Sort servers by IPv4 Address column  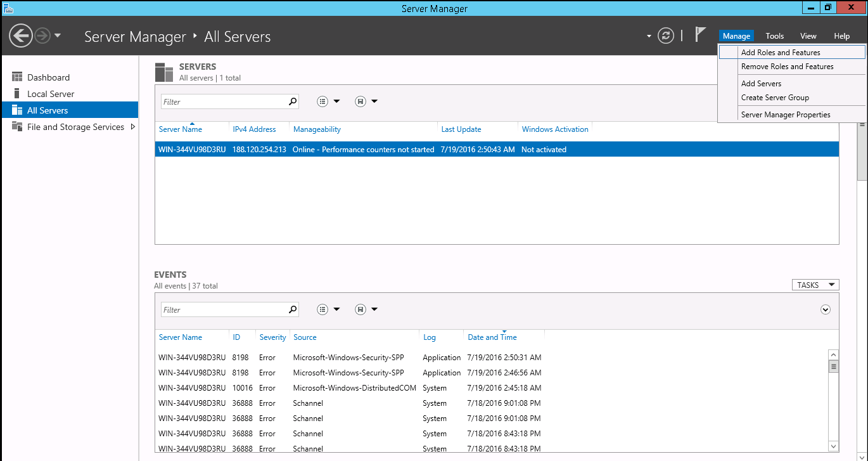coord(254,129)
